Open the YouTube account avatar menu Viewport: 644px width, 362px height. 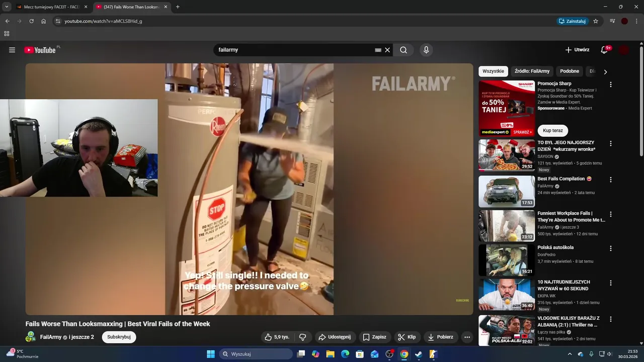pyautogui.click(x=624, y=50)
